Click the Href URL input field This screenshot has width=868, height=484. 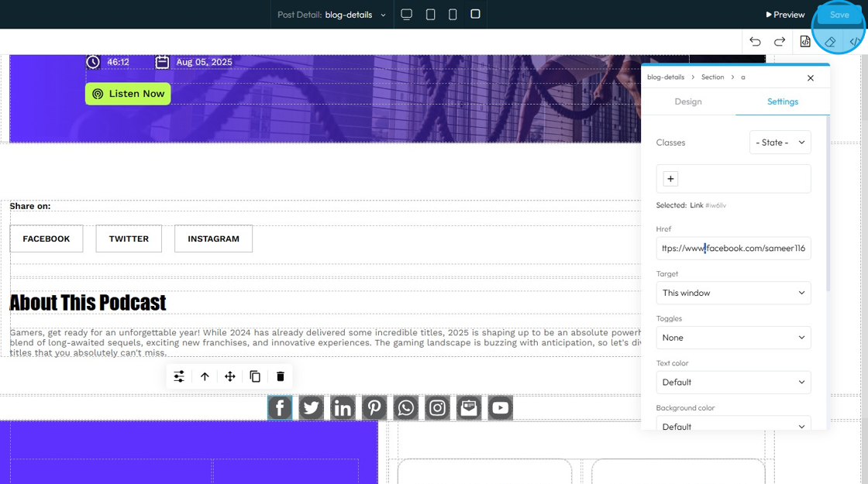[x=733, y=249]
